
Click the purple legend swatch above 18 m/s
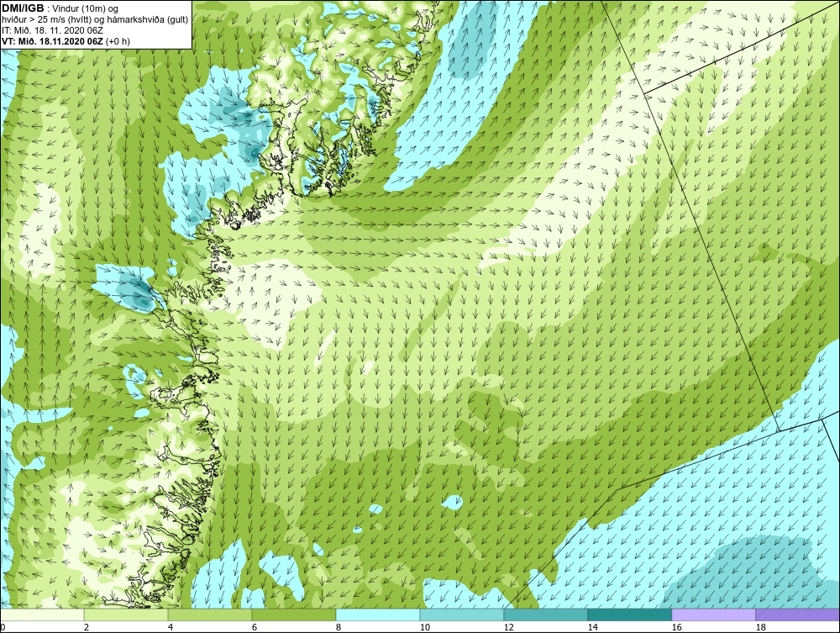click(797, 615)
